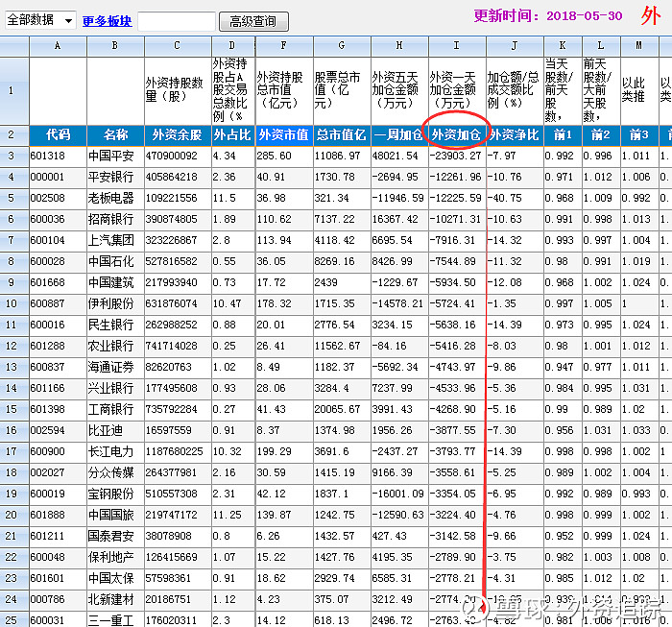
Task: Click stock name 中国建筑
Action: pyautogui.click(x=110, y=282)
